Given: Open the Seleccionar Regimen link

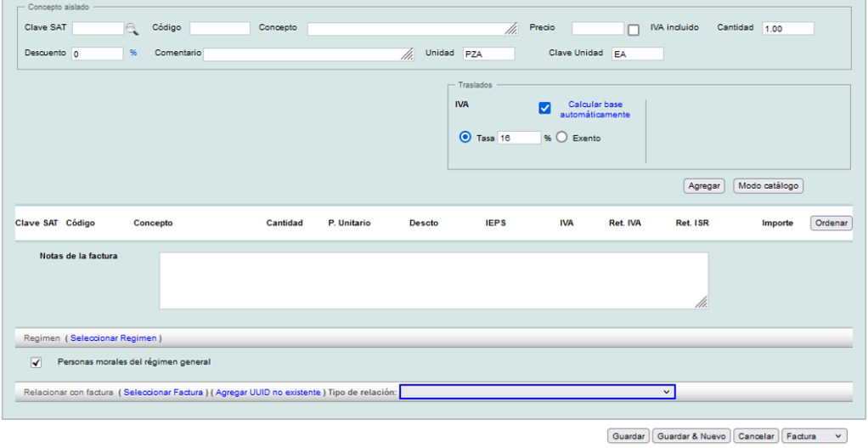Looking at the screenshot, I should pos(114,338).
